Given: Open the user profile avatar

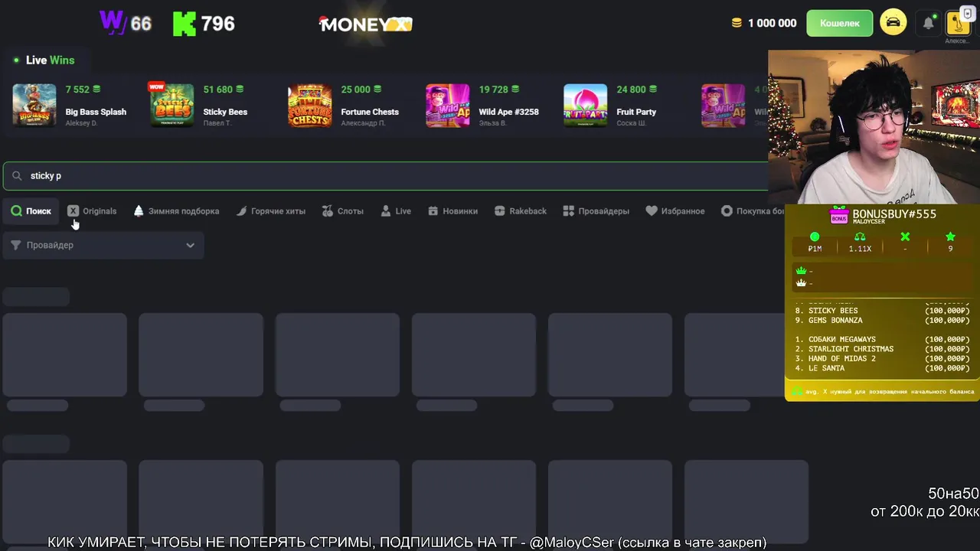Looking at the screenshot, I should coord(958,23).
